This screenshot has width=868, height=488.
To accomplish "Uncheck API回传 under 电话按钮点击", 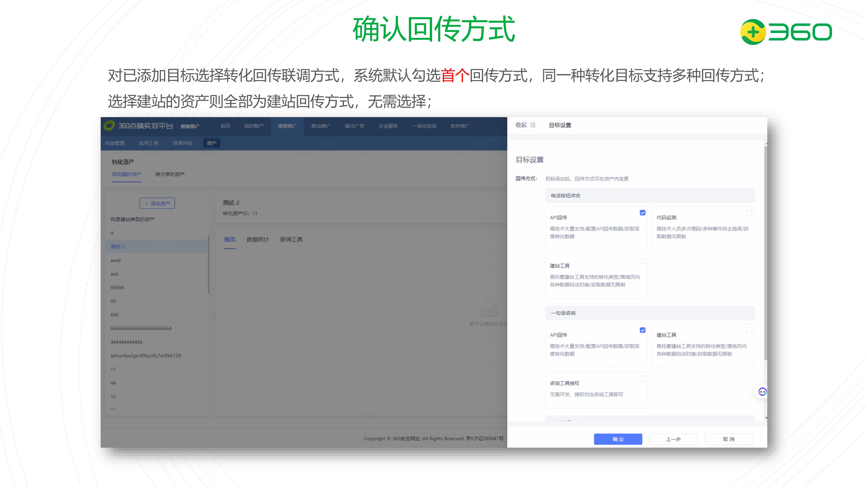I will coord(643,213).
